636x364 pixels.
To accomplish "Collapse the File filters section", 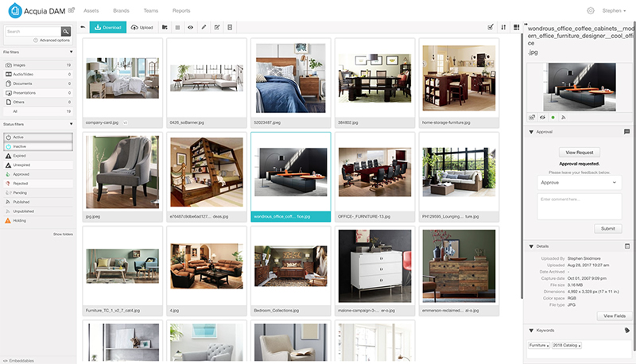I will pos(70,53).
